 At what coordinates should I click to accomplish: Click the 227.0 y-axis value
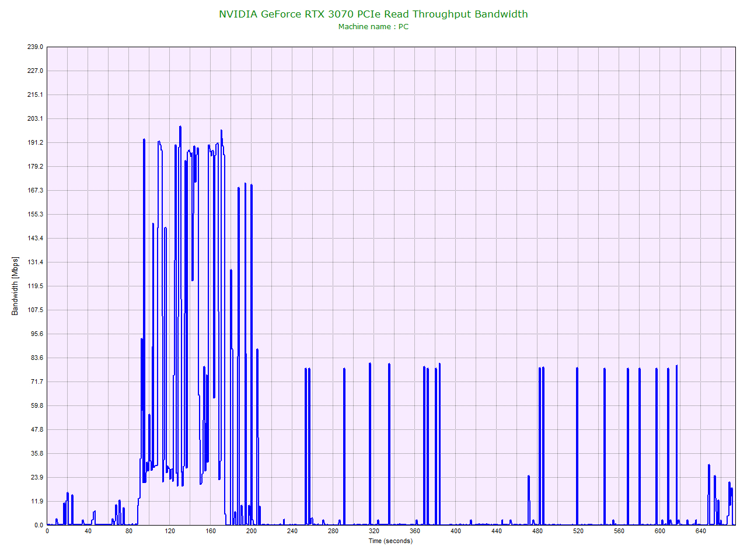click(x=36, y=71)
